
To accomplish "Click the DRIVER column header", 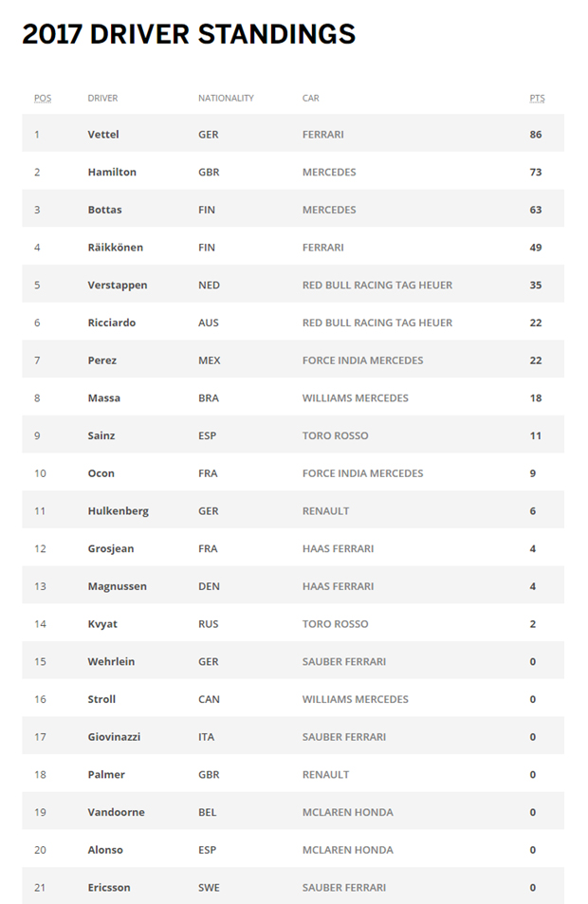I will (x=102, y=98).
